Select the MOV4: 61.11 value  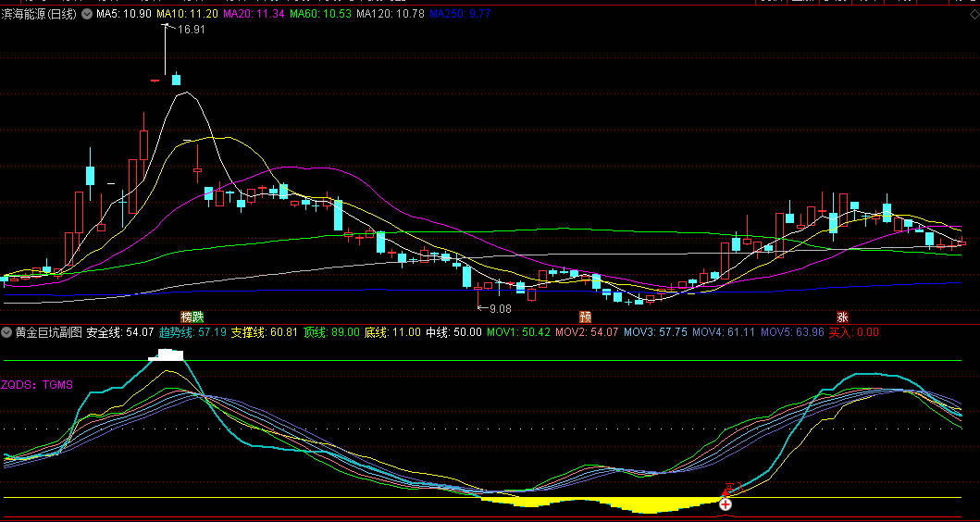pyautogui.click(x=724, y=332)
